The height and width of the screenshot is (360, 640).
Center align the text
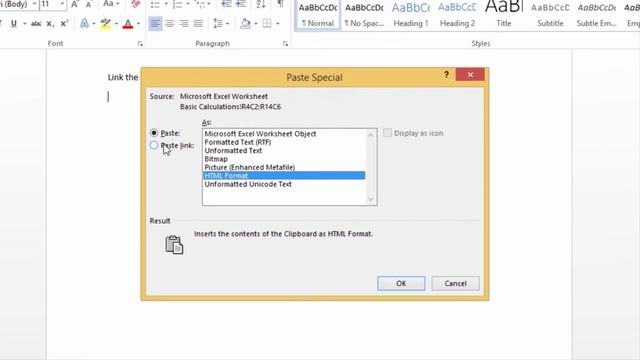[x=169, y=24]
